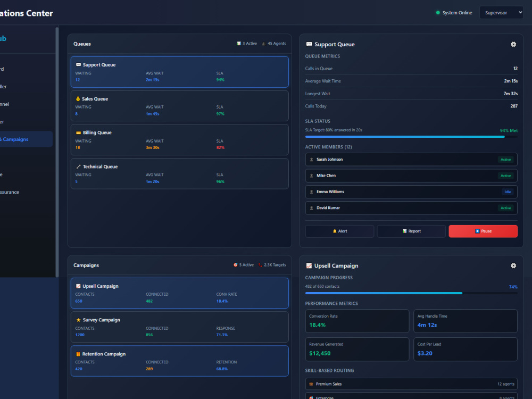Click the 45 Agents people icon
532x399 pixels.
pyautogui.click(x=264, y=44)
